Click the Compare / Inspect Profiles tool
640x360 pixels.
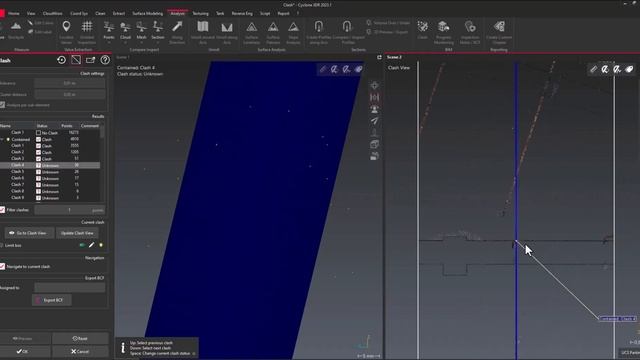[x=348, y=32]
